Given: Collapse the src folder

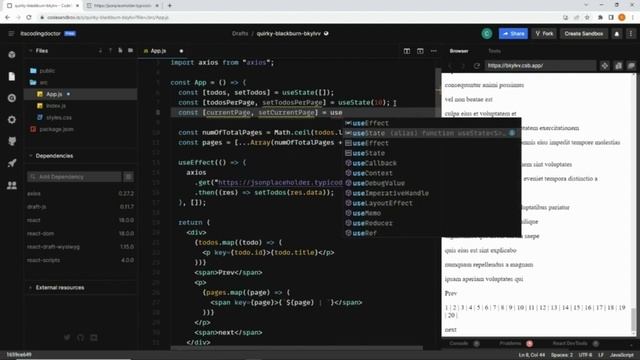Looking at the screenshot, I should click(x=39, y=82).
